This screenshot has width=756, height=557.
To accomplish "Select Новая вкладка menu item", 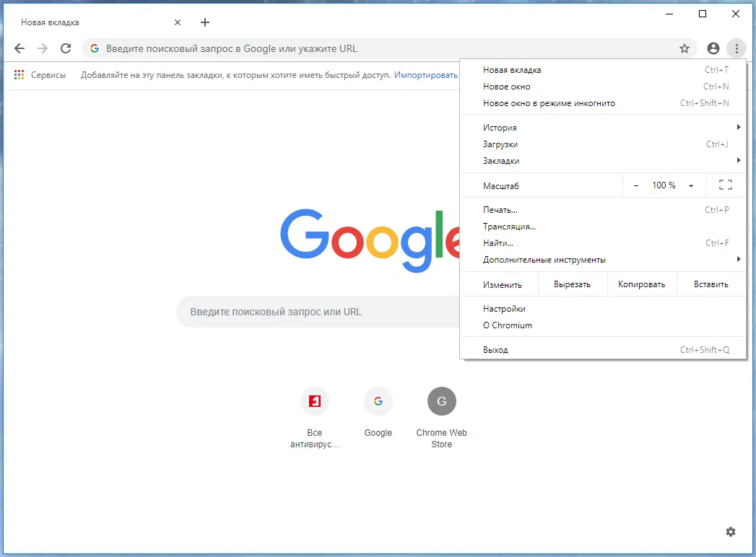I will tap(603, 70).
